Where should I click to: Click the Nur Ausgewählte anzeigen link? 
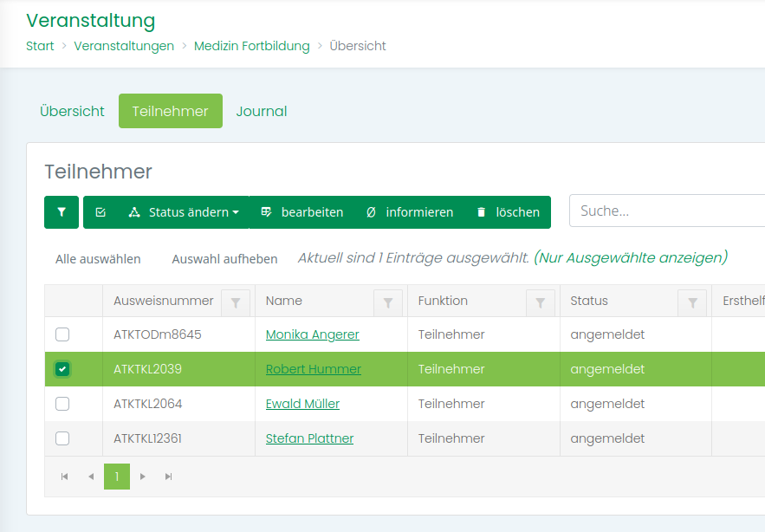630,257
